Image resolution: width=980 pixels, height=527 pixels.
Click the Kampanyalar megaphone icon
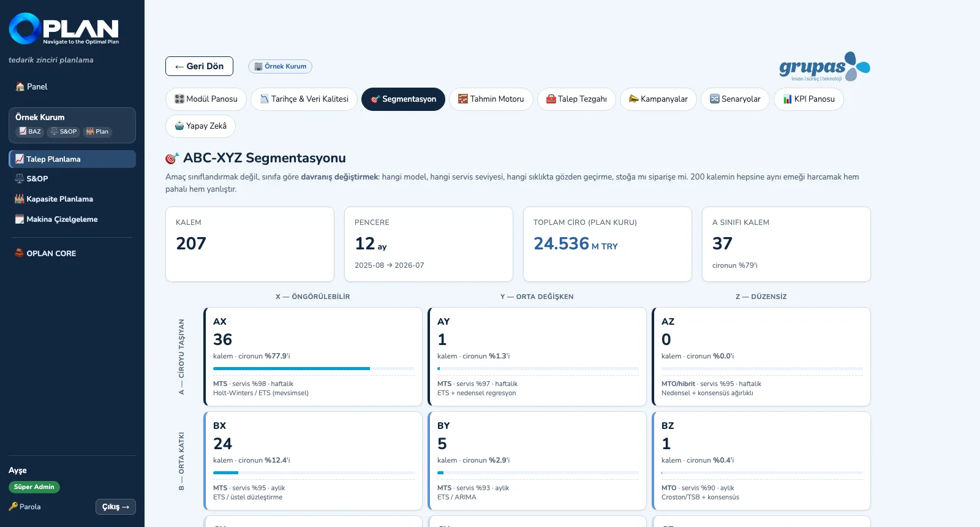(x=634, y=99)
